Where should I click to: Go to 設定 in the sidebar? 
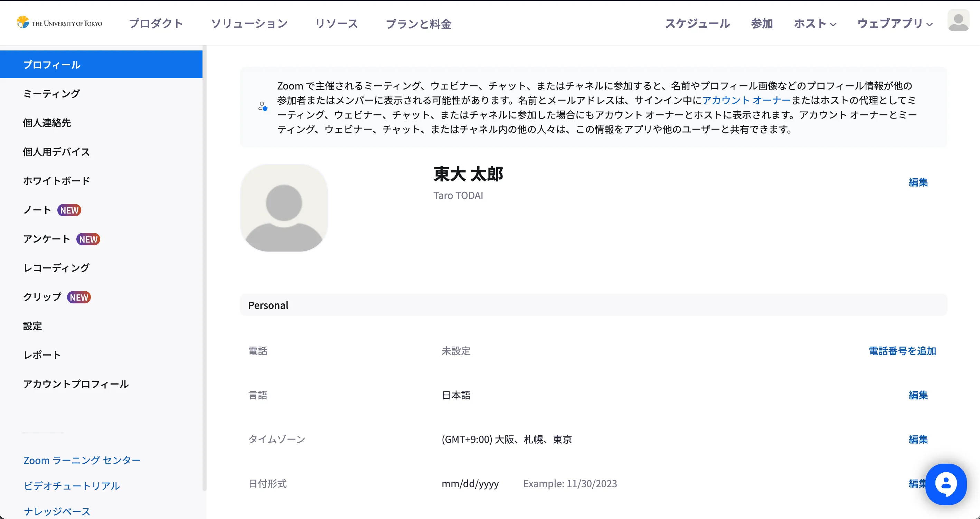[x=32, y=326]
